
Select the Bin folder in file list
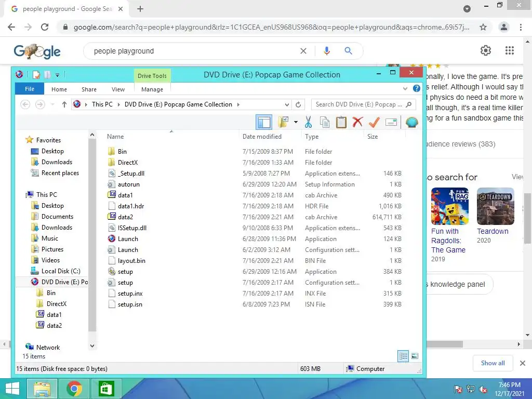pyautogui.click(x=122, y=152)
